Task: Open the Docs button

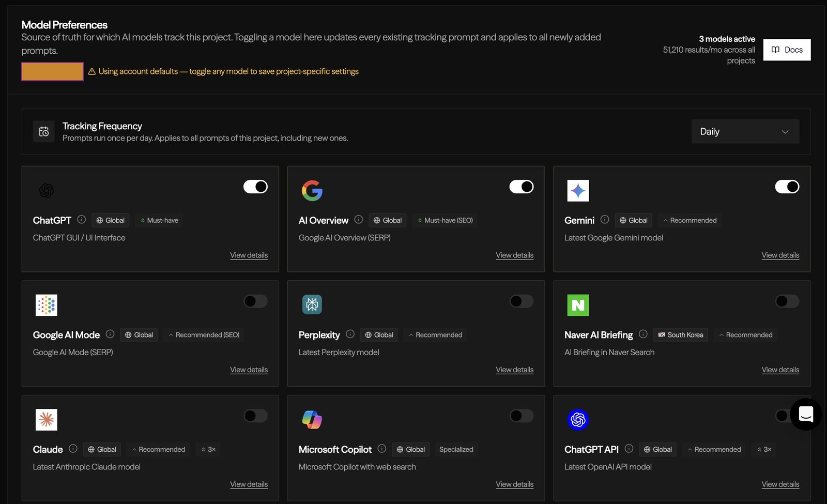Action: [x=787, y=50]
